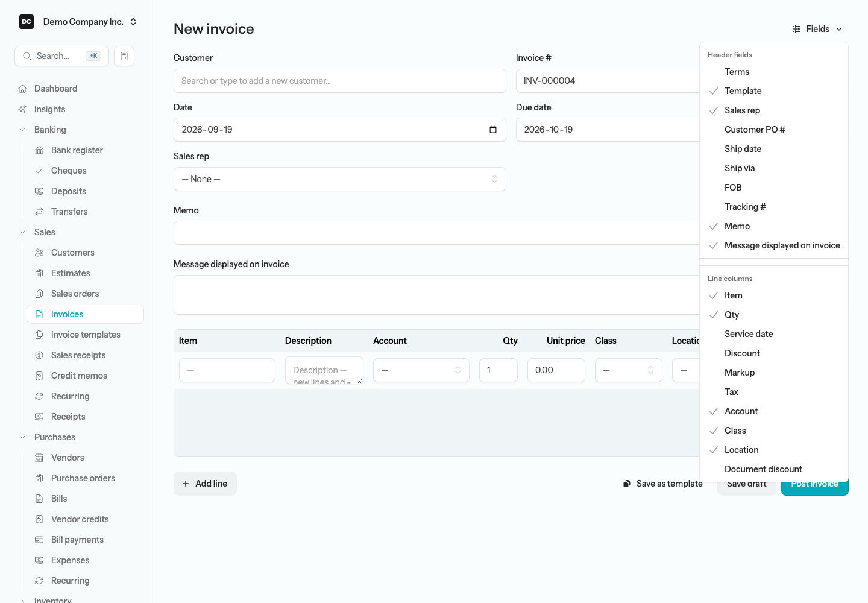Click the Sales receipts dollar icon

39,355
